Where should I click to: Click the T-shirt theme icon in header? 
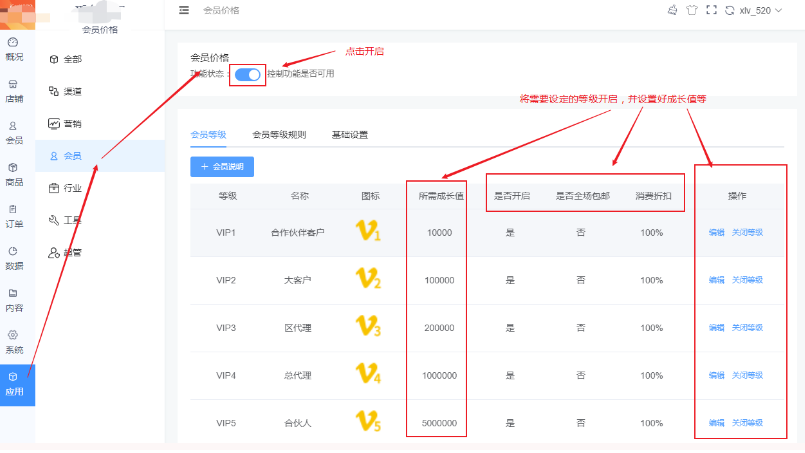click(x=690, y=10)
